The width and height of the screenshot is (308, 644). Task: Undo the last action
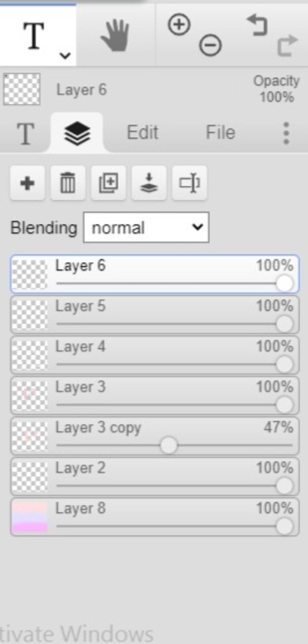(x=257, y=26)
